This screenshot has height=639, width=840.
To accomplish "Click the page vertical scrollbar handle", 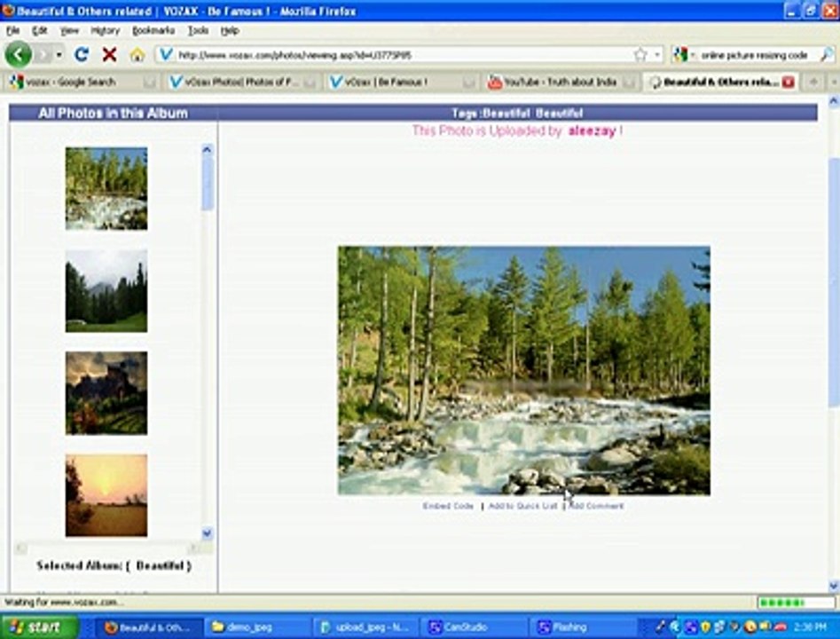I will (834, 281).
